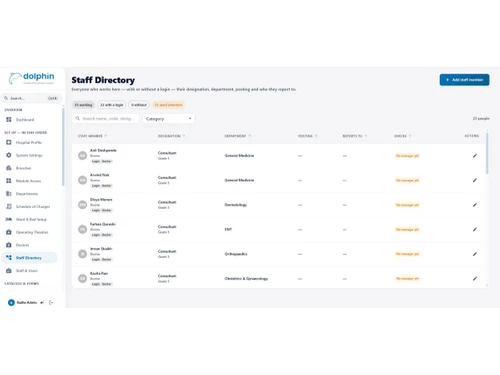Click the Orthopaedics department cell
The image size is (500, 375).
(x=236, y=254)
